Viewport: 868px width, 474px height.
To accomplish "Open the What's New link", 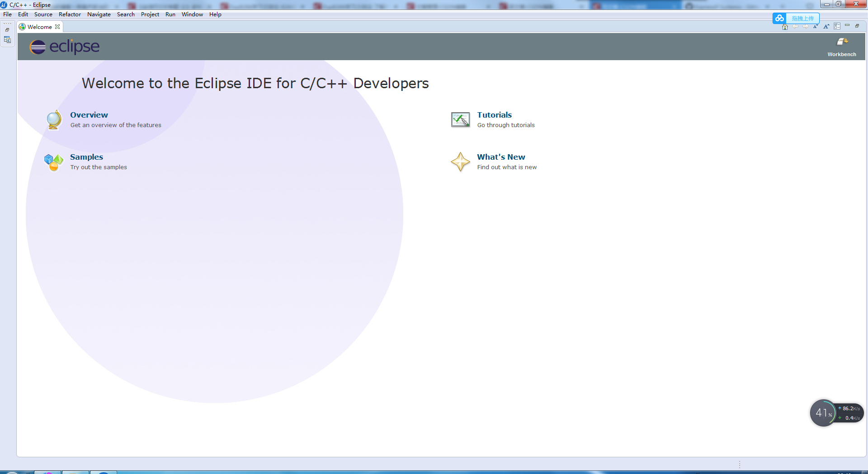I will point(501,157).
